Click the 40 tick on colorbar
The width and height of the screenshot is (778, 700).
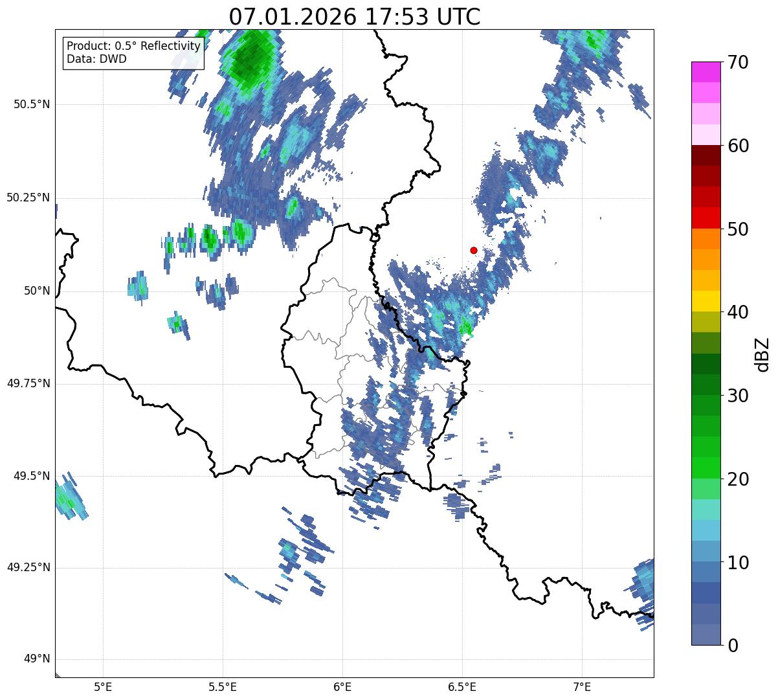pos(738,312)
